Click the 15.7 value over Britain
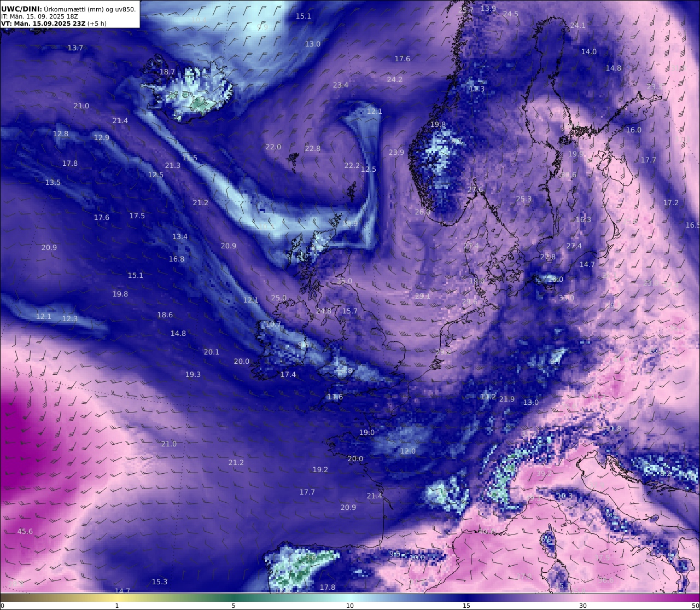The width and height of the screenshot is (700, 610). [x=350, y=311]
